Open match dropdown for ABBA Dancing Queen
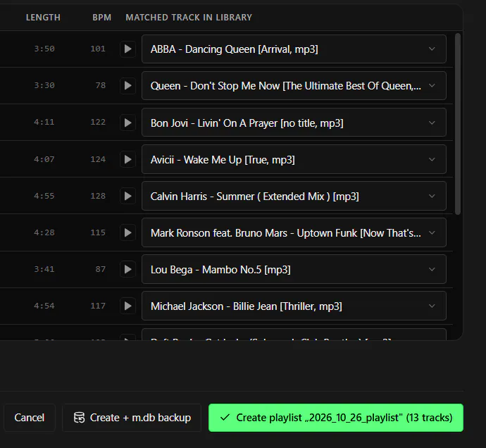Screen dimensions: 486x448 (x=294, y=49)
